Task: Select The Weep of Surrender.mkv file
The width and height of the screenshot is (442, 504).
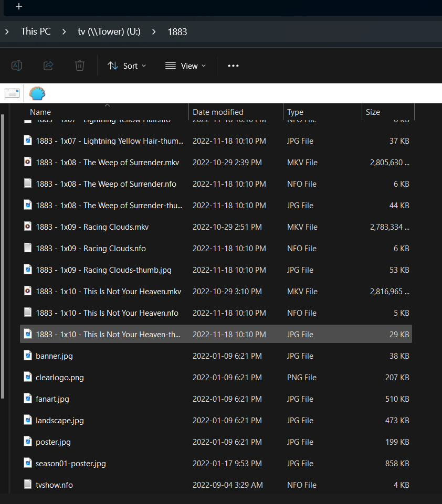Action: tap(107, 163)
